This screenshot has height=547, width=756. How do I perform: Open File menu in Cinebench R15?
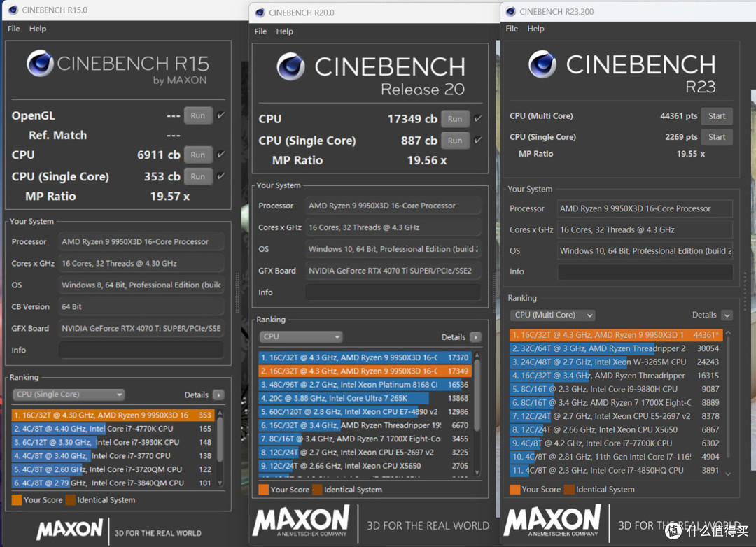tap(13, 29)
